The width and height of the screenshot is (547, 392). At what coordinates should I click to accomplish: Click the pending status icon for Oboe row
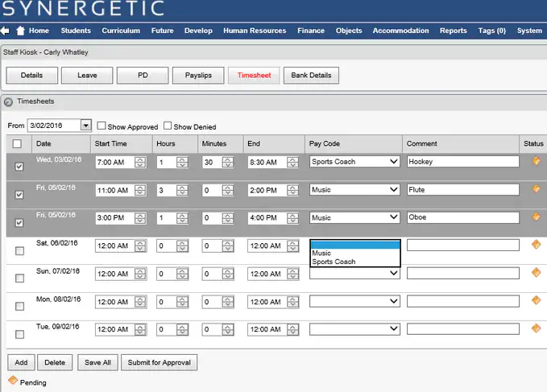pos(537,217)
